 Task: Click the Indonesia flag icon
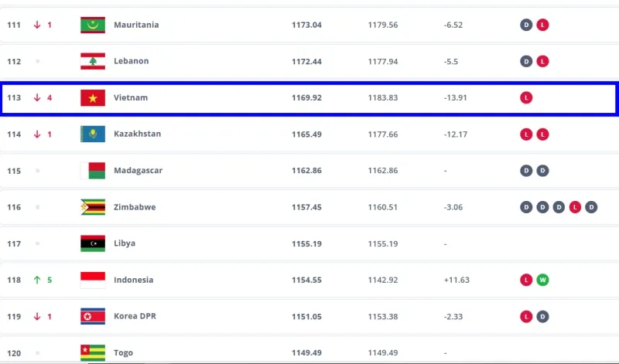[x=93, y=280]
